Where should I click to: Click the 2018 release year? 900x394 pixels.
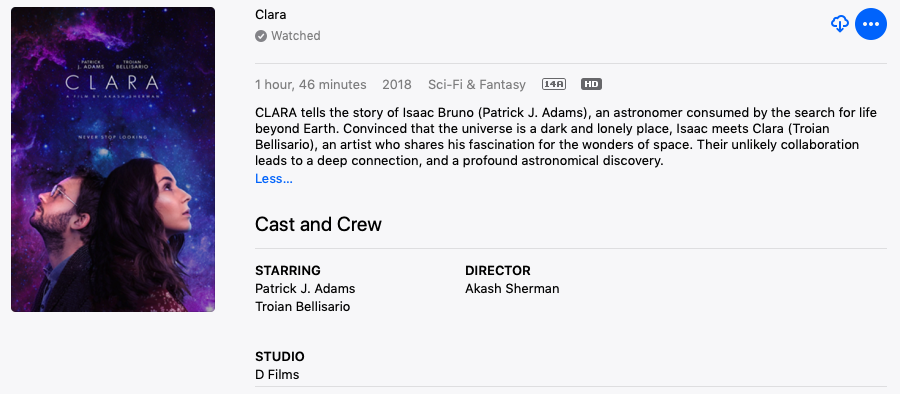[x=397, y=84]
